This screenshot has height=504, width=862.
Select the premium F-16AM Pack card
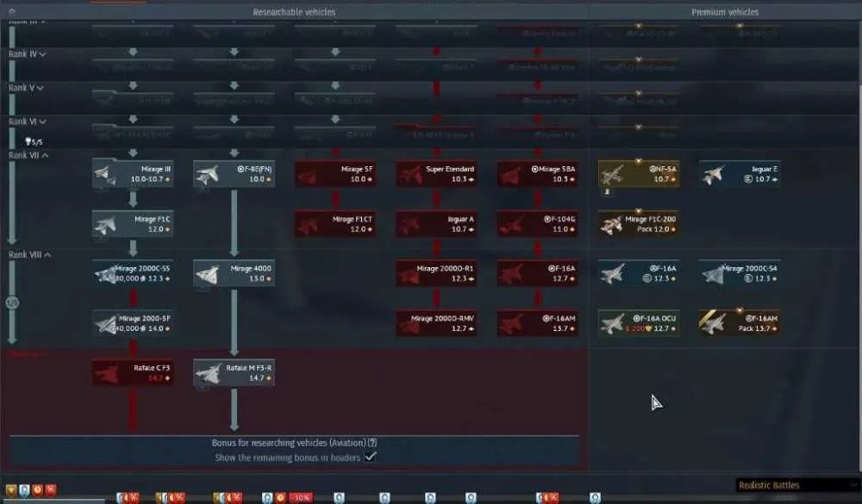(x=740, y=323)
